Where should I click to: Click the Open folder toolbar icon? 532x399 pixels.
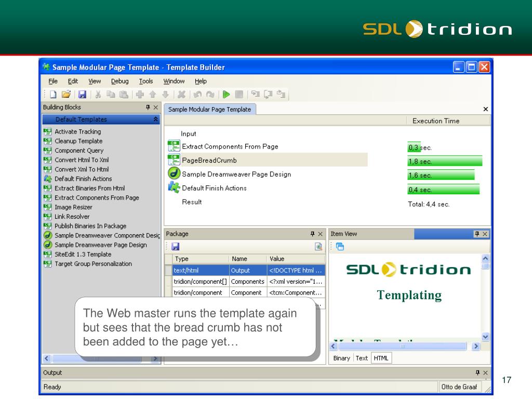[66, 95]
